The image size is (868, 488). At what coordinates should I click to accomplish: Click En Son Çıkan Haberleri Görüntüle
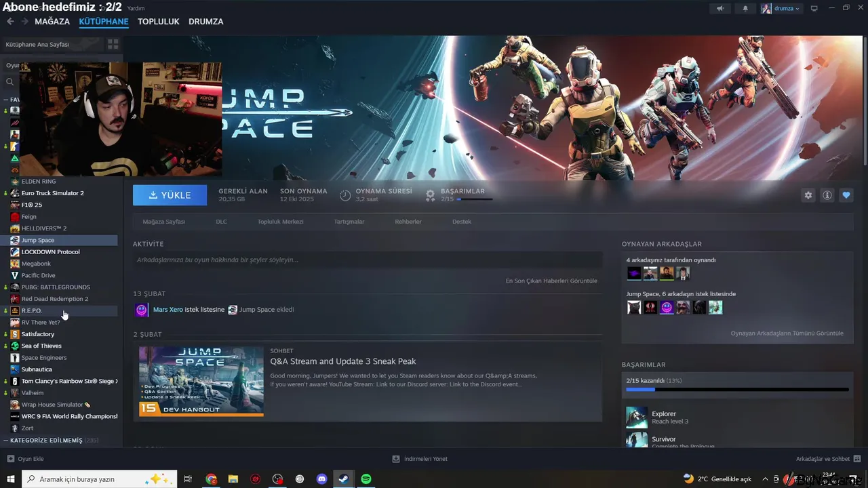(x=551, y=281)
